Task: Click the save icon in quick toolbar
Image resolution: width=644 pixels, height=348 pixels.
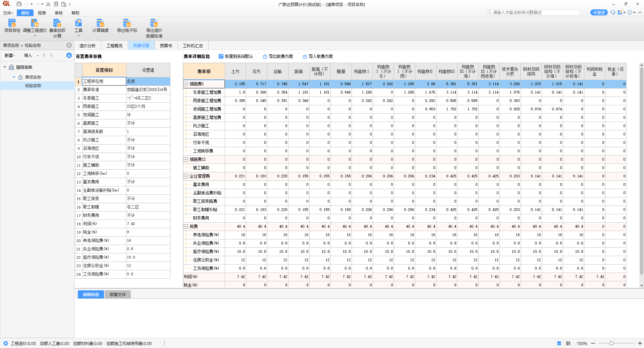Action: [x=19, y=4]
